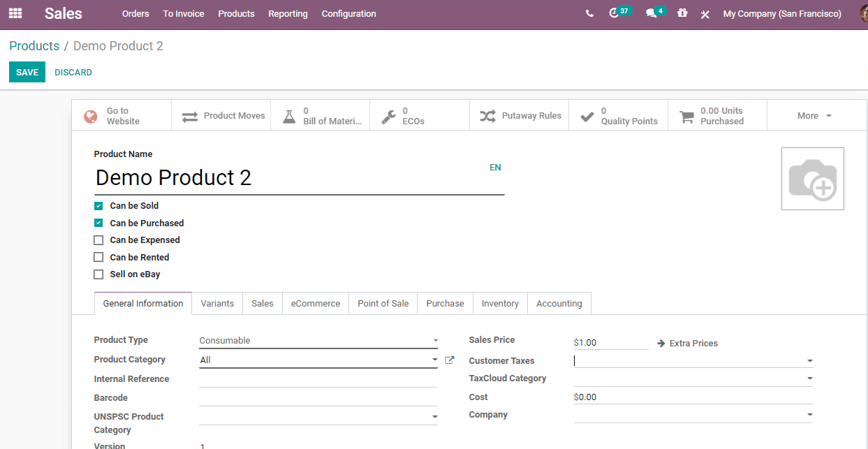This screenshot has height=449, width=868.
Task: Open the Product Type dropdown
Action: pyautogui.click(x=318, y=341)
